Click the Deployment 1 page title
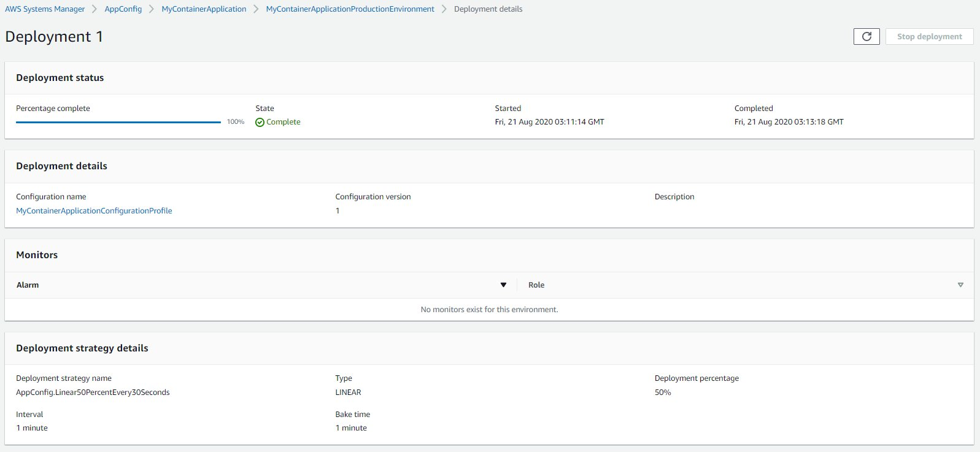The image size is (980, 452). pyautogui.click(x=54, y=36)
